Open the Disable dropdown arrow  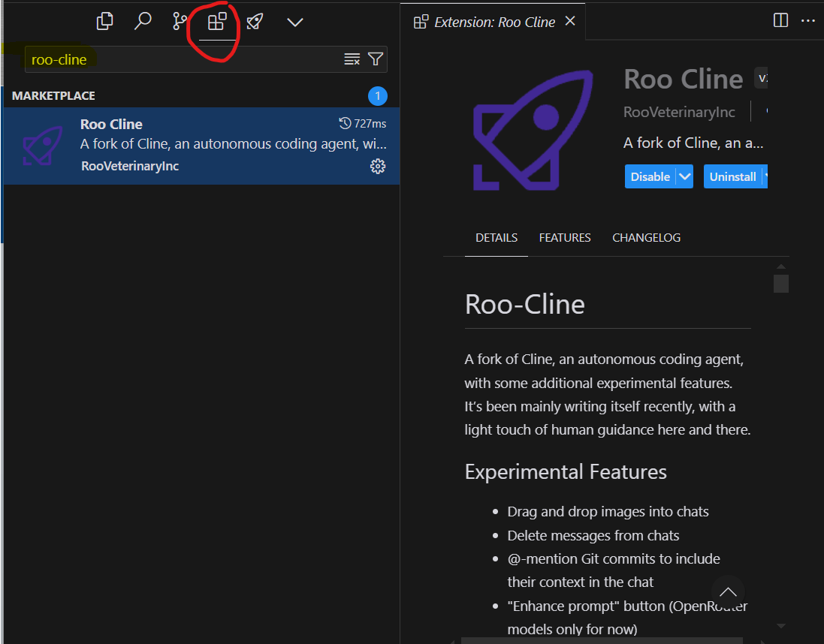point(685,176)
